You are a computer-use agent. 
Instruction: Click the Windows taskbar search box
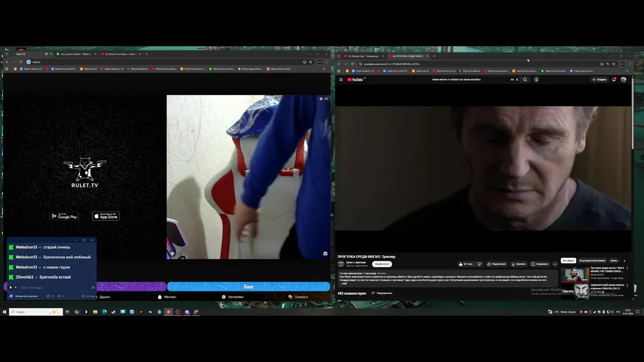pos(36,312)
